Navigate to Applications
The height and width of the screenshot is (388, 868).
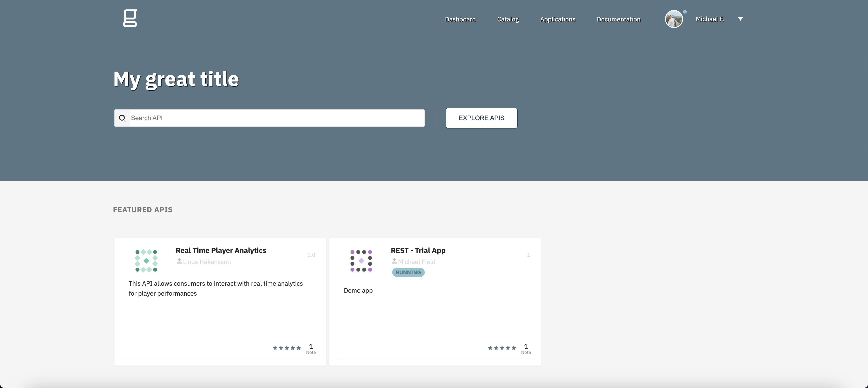pyautogui.click(x=557, y=19)
